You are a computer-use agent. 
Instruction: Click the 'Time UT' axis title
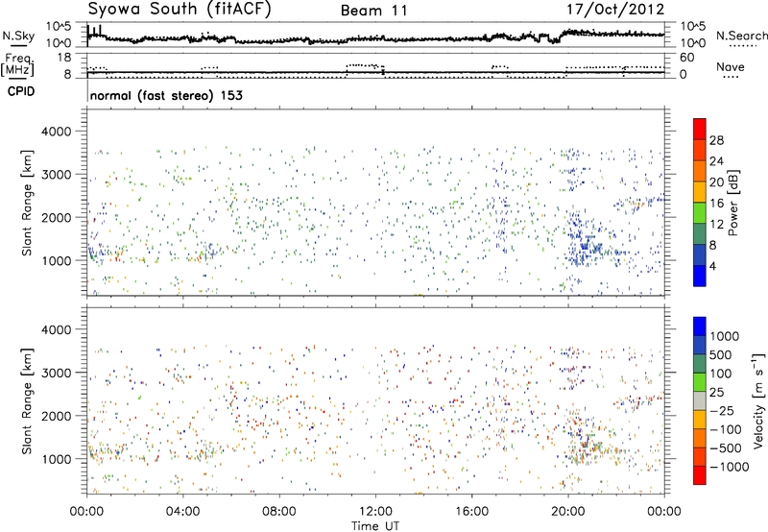[x=375, y=526]
